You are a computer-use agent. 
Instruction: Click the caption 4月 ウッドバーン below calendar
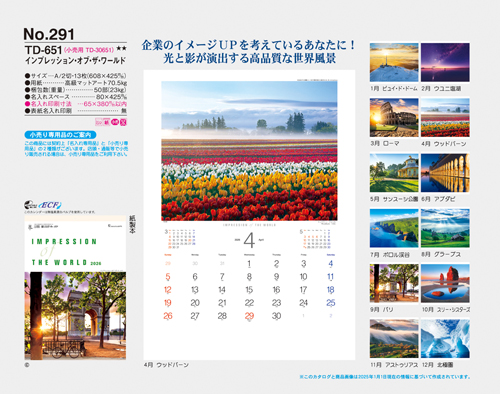click(166, 365)
